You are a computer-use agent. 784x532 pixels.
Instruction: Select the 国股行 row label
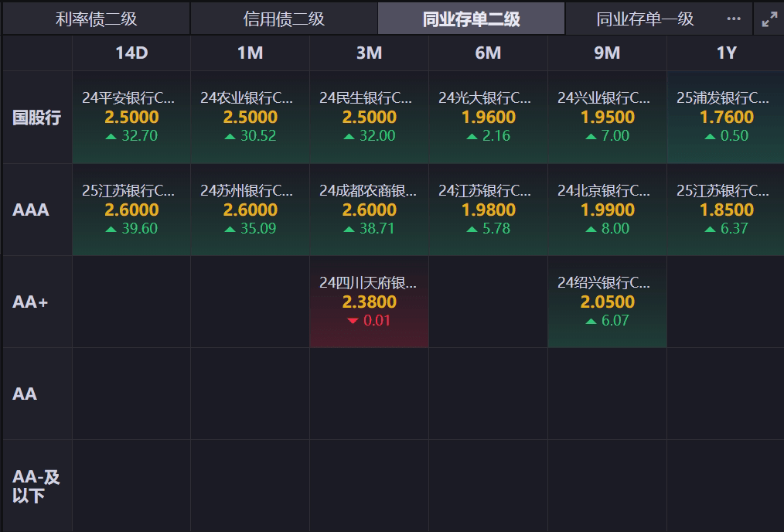(37, 118)
